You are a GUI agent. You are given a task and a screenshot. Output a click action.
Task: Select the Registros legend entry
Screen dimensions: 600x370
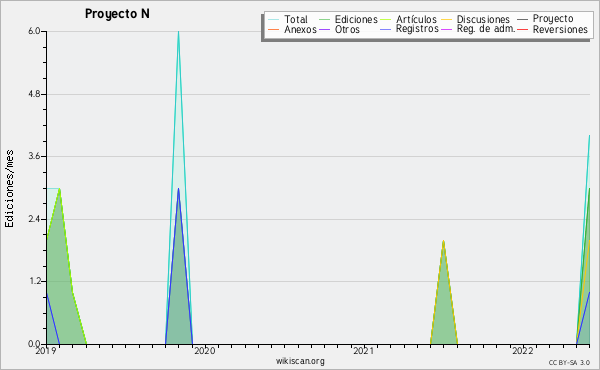coord(409,29)
